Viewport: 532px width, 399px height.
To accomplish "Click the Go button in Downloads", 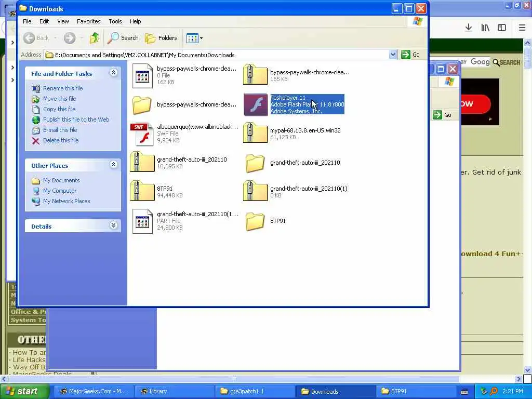I will click(410, 55).
